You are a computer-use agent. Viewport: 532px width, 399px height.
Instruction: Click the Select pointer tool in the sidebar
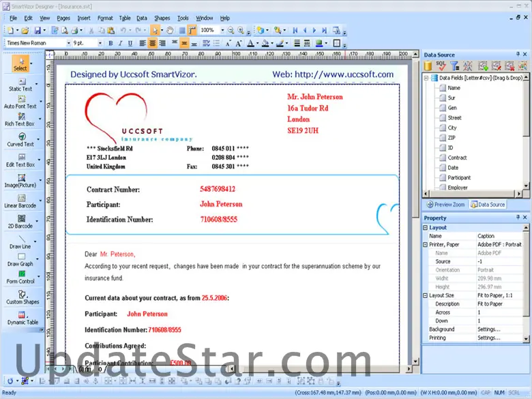point(20,64)
